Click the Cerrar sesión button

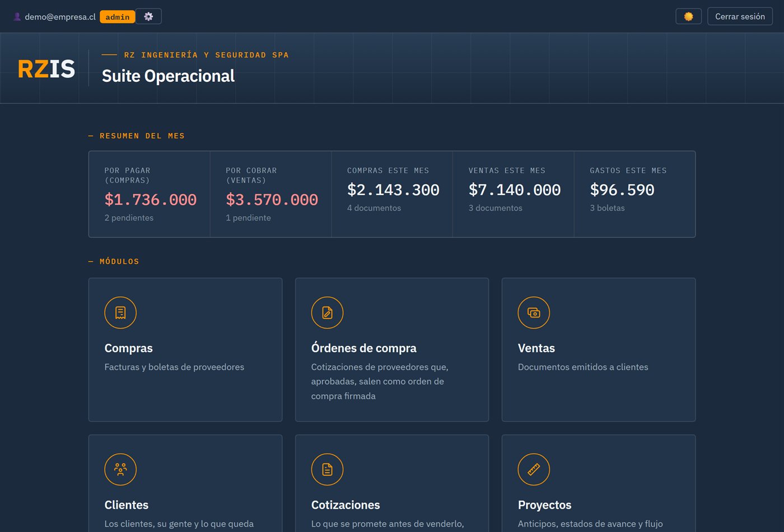tap(740, 17)
